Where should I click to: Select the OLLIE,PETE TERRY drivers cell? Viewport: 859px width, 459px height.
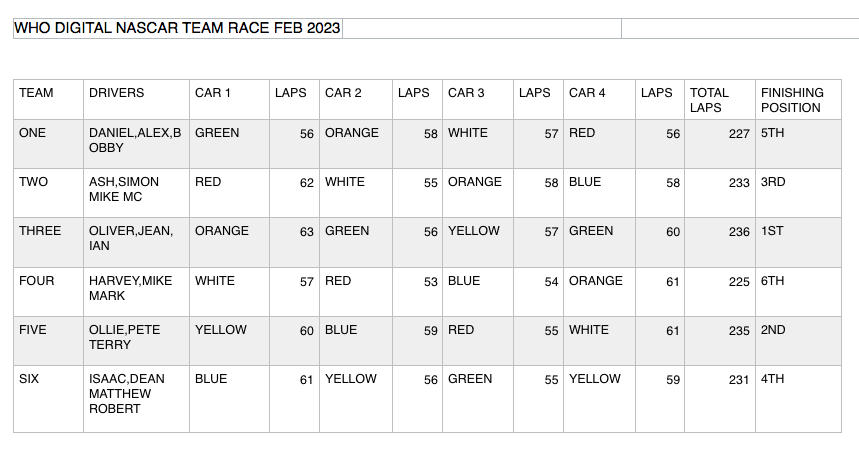tap(136, 338)
